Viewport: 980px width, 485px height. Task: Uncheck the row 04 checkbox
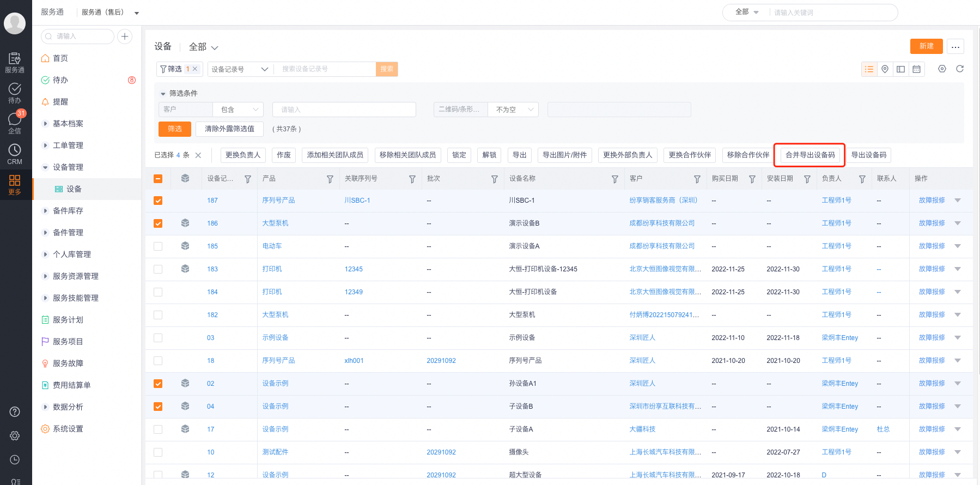point(158,407)
